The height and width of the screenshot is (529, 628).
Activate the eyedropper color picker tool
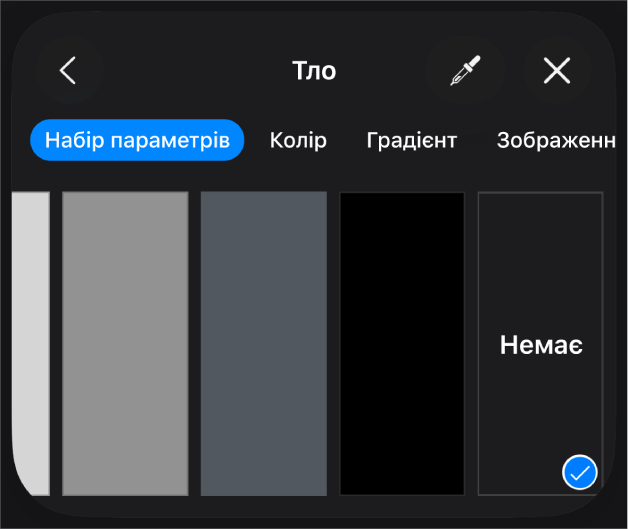pyautogui.click(x=465, y=70)
